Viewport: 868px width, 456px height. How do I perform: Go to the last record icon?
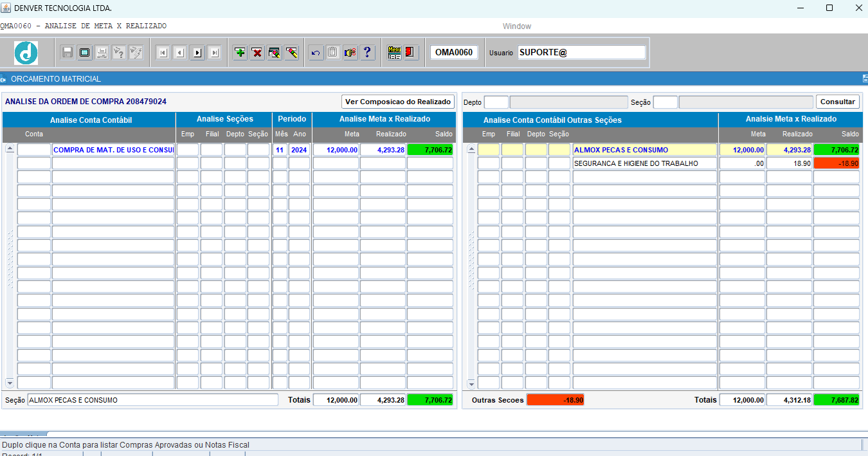tap(215, 53)
